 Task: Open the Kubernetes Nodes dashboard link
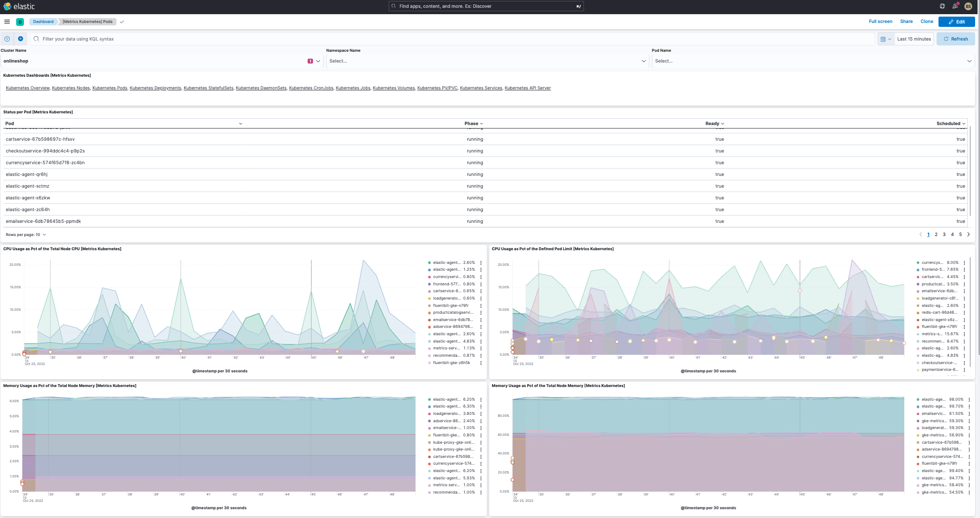[71, 88]
